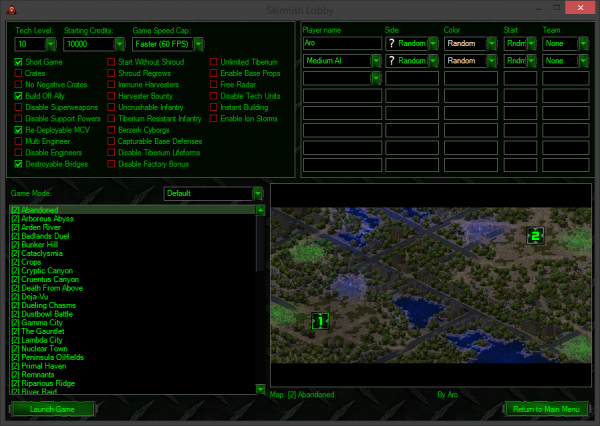Select [2] The Gauntlet map
This screenshot has width=600, height=426.
132,331
